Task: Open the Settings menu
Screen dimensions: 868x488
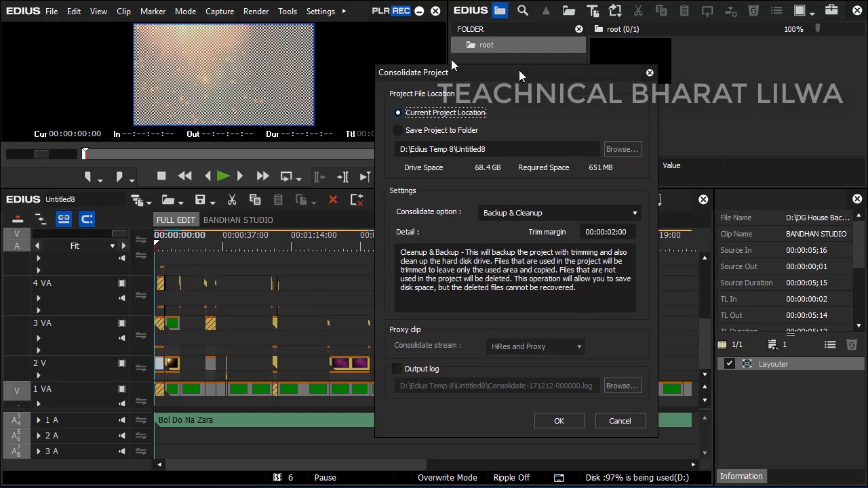Action: pyautogui.click(x=320, y=12)
